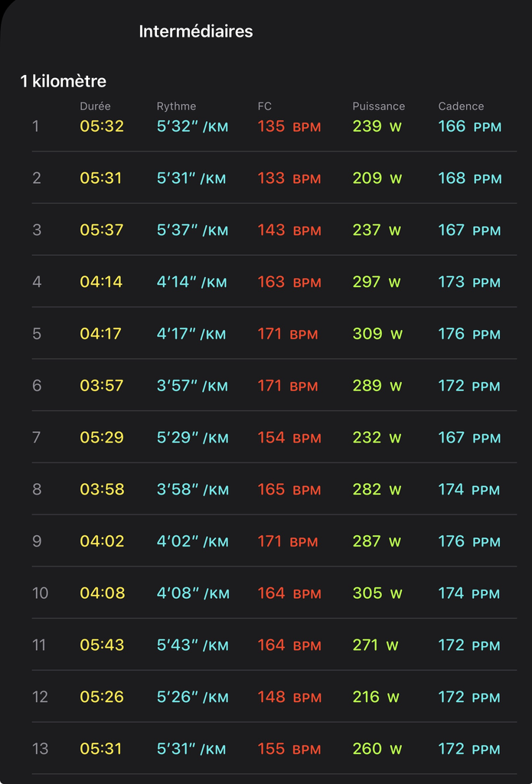Click power value 260 W
The image size is (532, 784).
[x=377, y=749]
